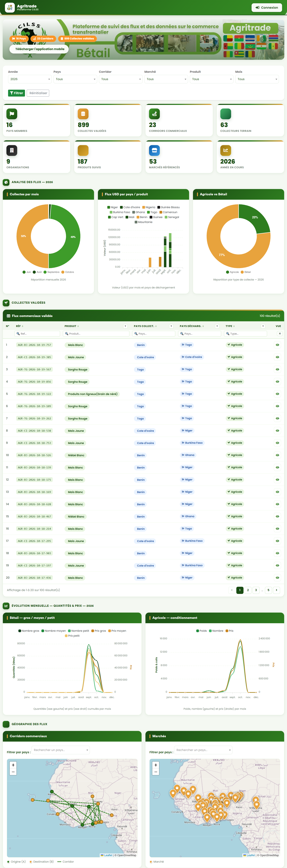Click the line chart icon beside Évolution mensuelle

click(x=6, y=606)
